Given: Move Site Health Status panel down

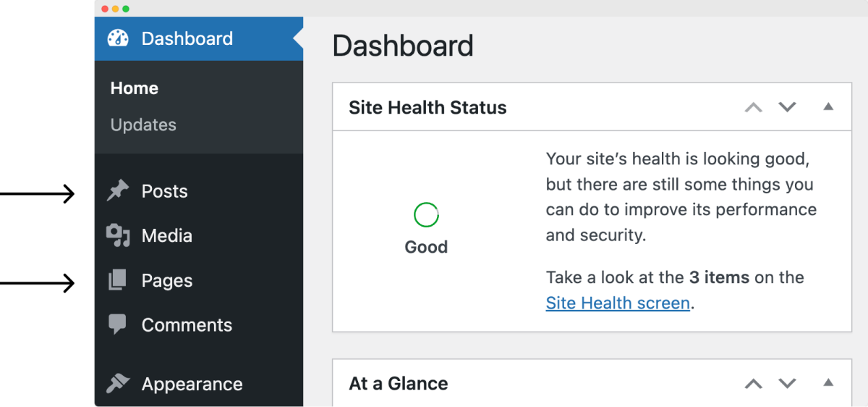Looking at the screenshot, I should (x=787, y=107).
